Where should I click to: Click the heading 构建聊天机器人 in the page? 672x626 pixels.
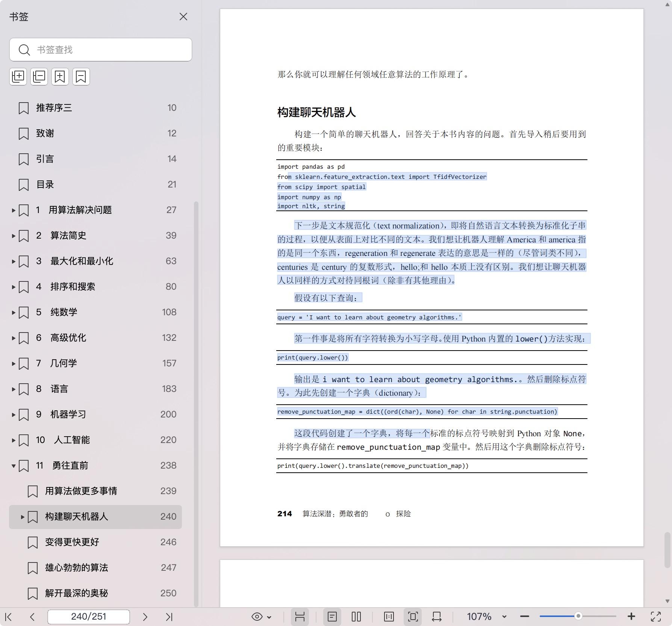click(x=316, y=112)
